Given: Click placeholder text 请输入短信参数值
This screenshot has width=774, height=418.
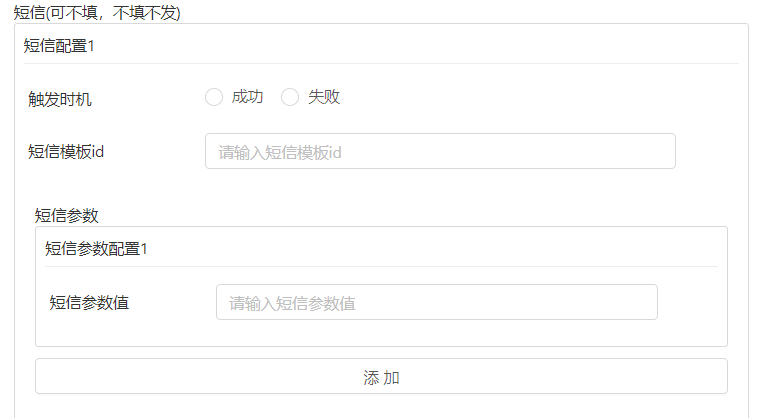Looking at the screenshot, I should (x=292, y=304).
